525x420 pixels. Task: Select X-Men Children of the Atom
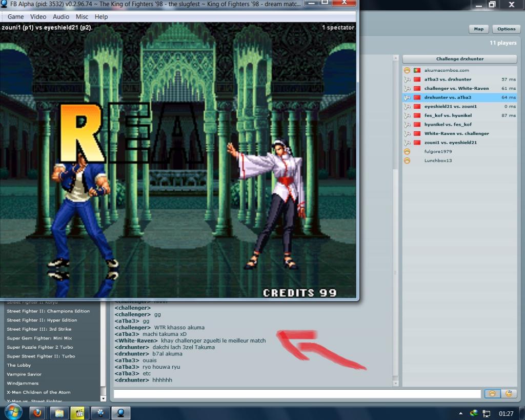(38, 392)
